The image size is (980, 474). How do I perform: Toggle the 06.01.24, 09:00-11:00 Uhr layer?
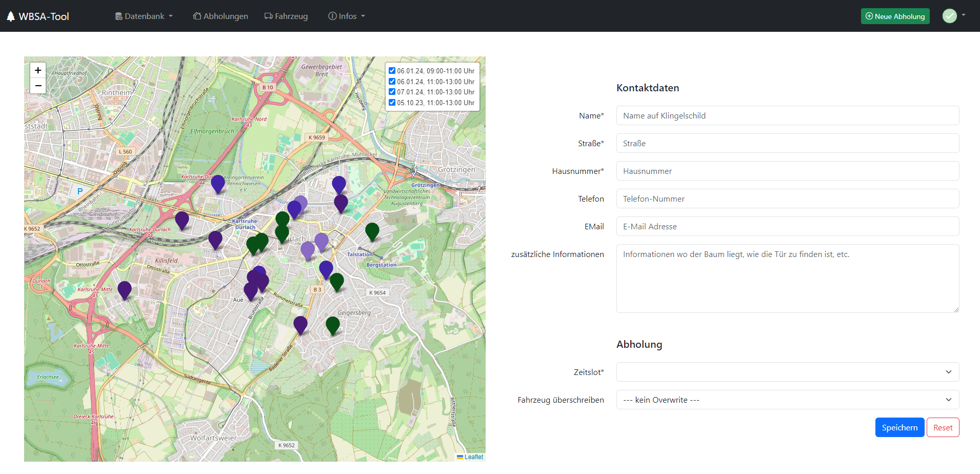pyautogui.click(x=392, y=71)
